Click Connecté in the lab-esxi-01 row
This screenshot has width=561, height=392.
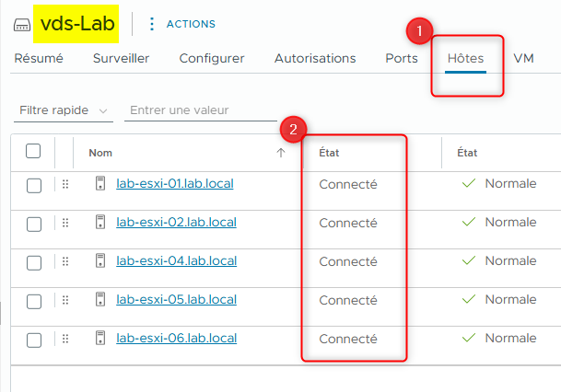pyautogui.click(x=348, y=184)
